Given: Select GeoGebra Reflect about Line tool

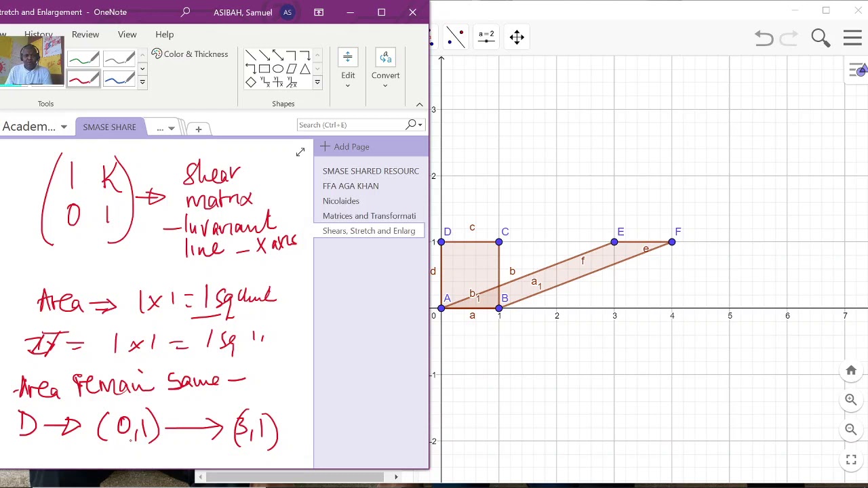Looking at the screenshot, I should 456,37.
